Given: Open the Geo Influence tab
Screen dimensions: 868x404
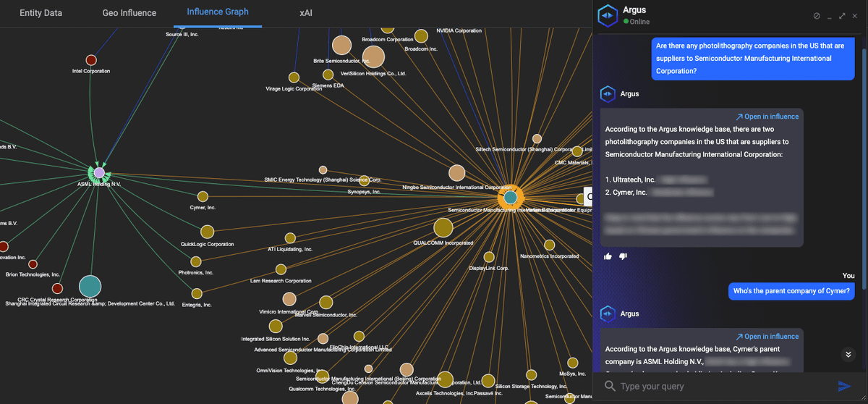Looking at the screenshot, I should (129, 13).
